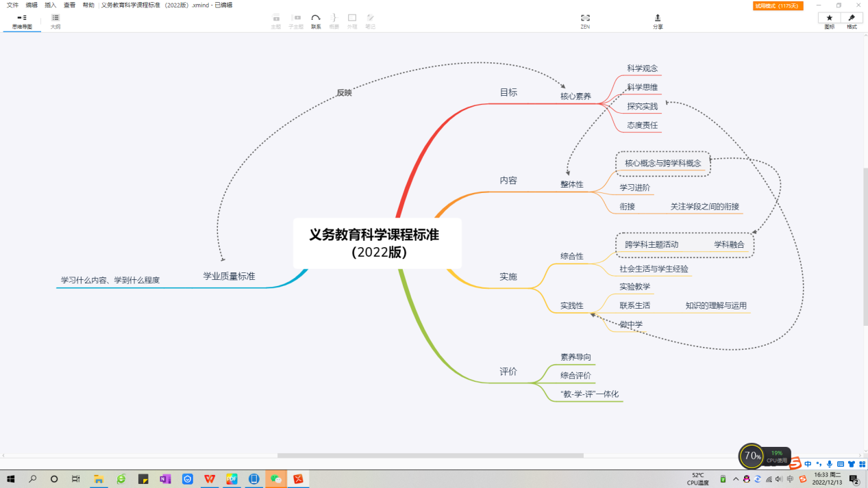
Task: Select the 评价 main branch topic
Action: [508, 372]
